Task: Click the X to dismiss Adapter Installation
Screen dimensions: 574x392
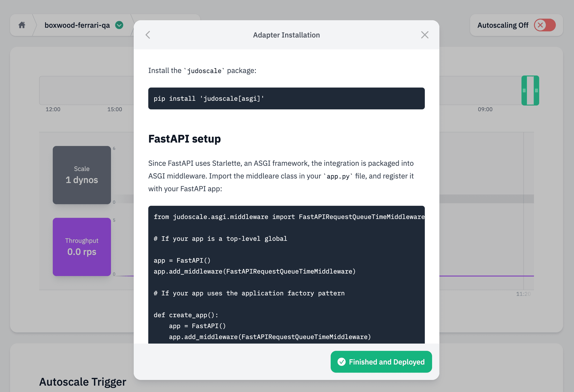Action: tap(425, 35)
